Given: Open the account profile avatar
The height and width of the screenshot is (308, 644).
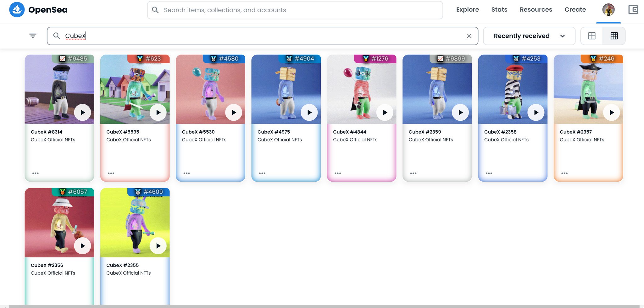Looking at the screenshot, I should coord(608,9).
